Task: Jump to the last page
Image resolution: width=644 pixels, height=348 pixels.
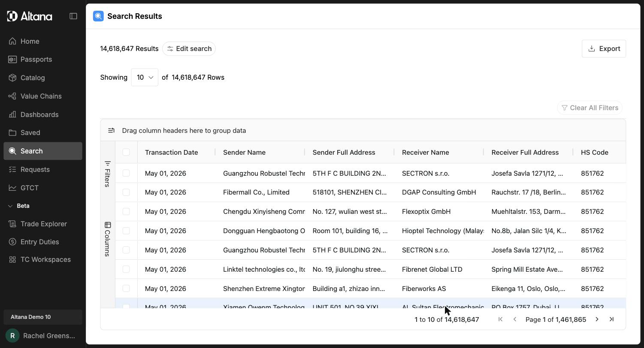Action: (611, 319)
